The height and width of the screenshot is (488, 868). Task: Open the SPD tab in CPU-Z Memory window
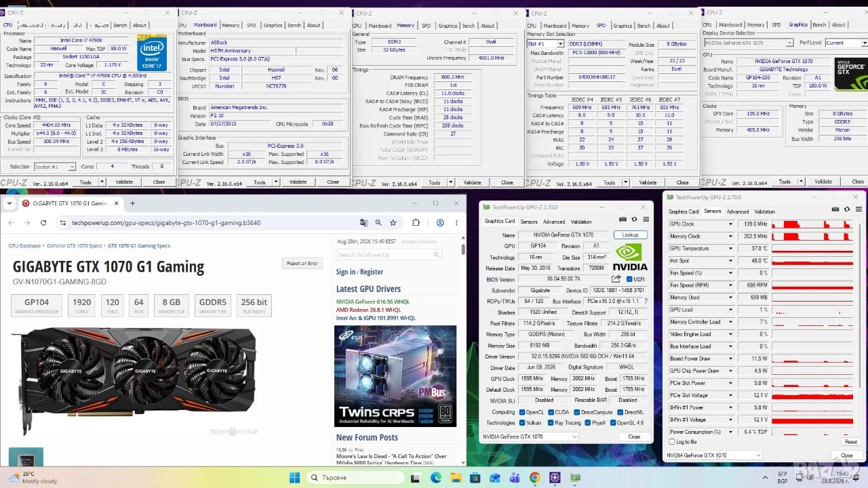pyautogui.click(x=426, y=26)
